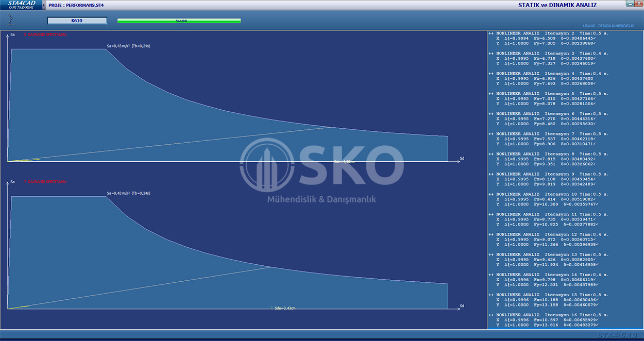Viewport: 644px width, 341px height.
Task: Select the X row with Fx=9.072
Action: [x=547, y=239]
